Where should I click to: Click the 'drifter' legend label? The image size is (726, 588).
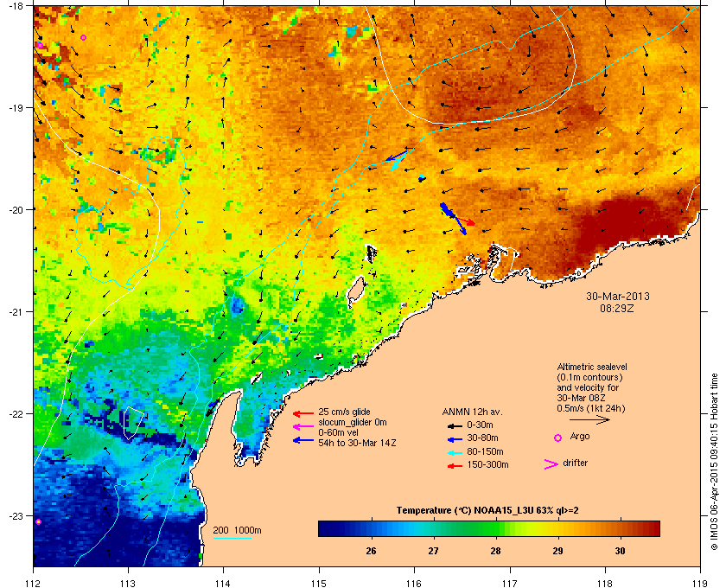[575, 463]
